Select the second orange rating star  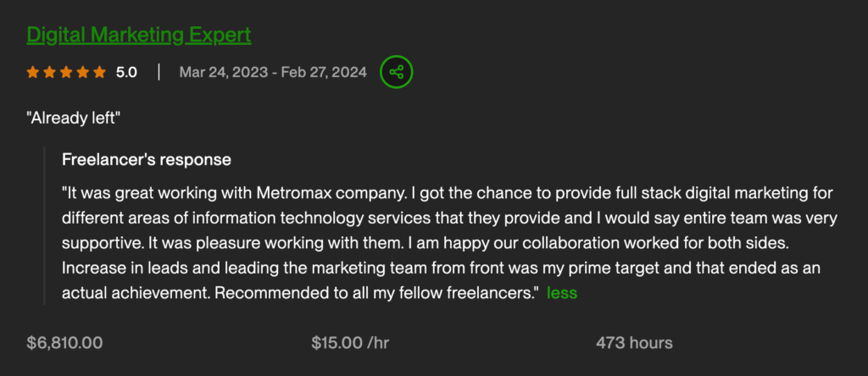click(50, 73)
